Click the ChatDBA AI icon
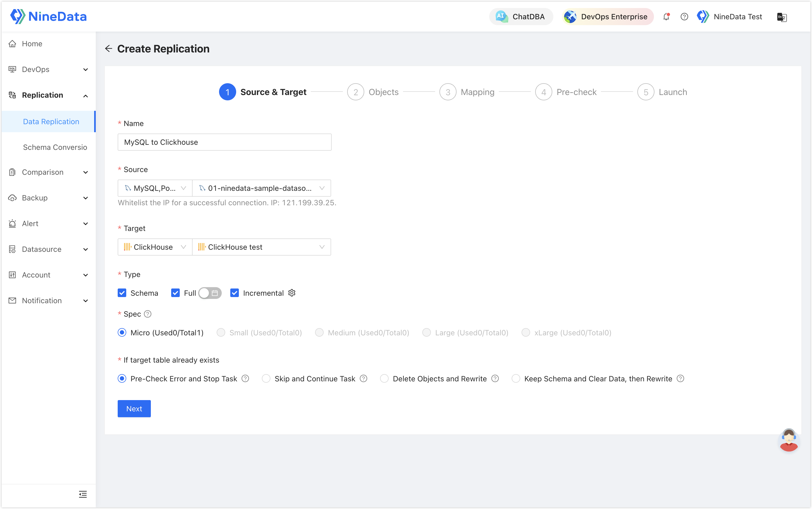The width and height of the screenshot is (812, 509). tap(501, 17)
